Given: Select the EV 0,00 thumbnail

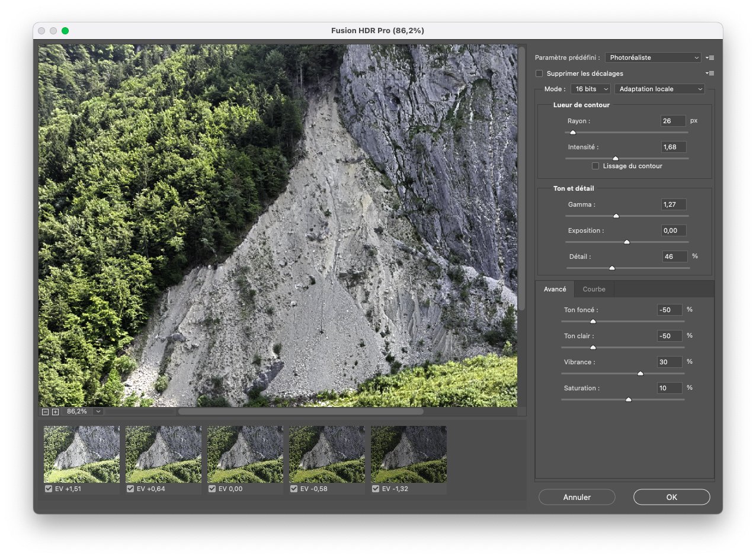Looking at the screenshot, I should pyautogui.click(x=245, y=454).
